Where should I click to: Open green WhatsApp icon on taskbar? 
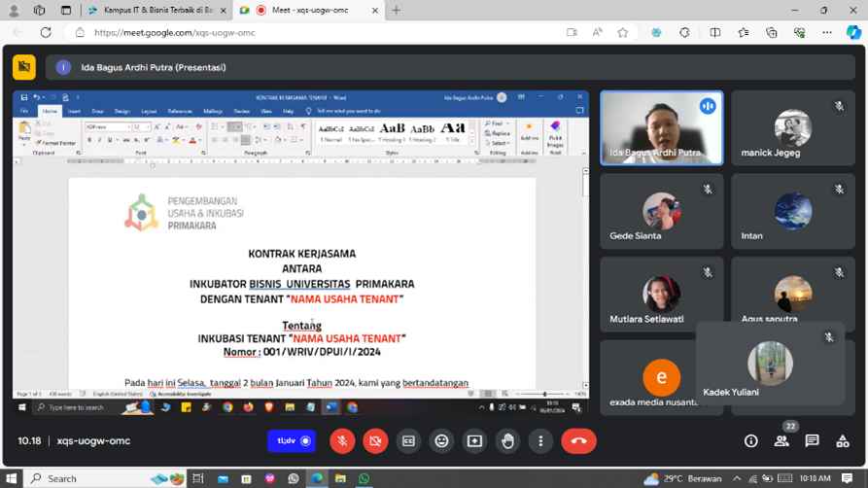[x=364, y=478]
